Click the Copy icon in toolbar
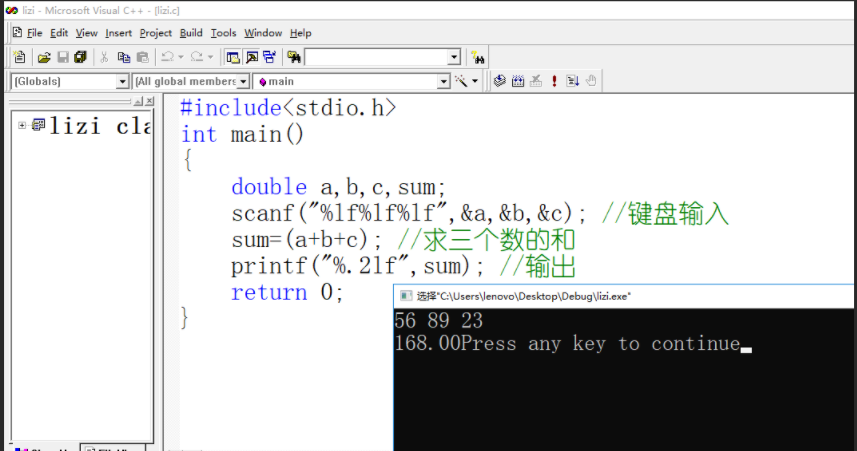Viewport: 857px width, 451px height. click(123, 57)
